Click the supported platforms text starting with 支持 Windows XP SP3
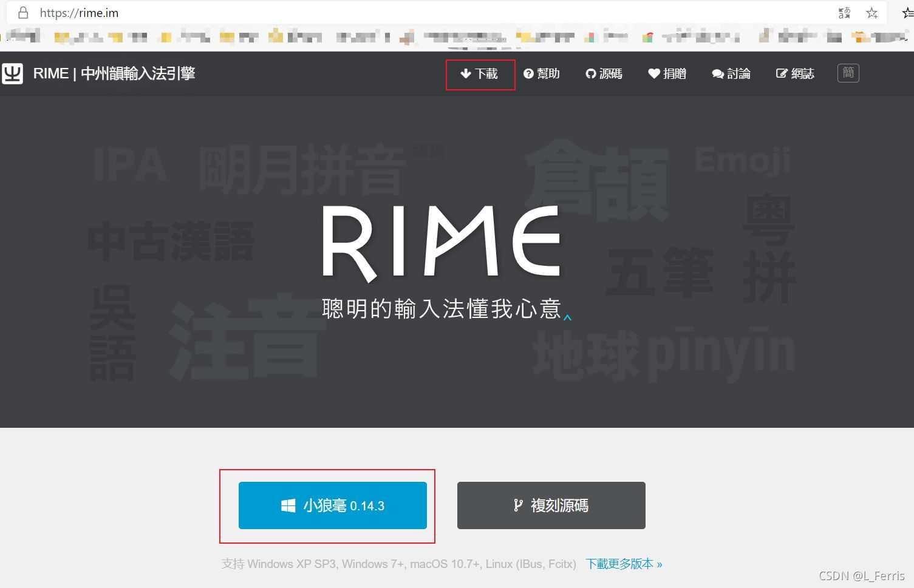914x588 pixels. coord(399,564)
